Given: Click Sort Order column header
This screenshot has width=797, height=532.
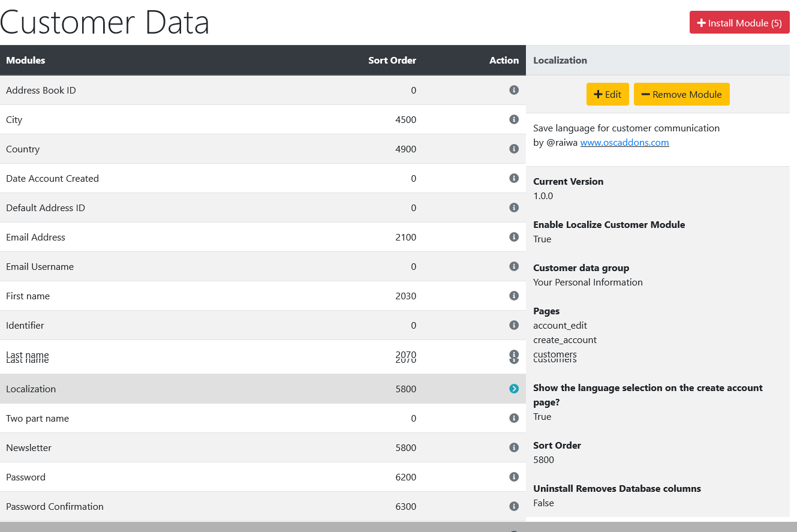Looking at the screenshot, I should (x=392, y=60).
